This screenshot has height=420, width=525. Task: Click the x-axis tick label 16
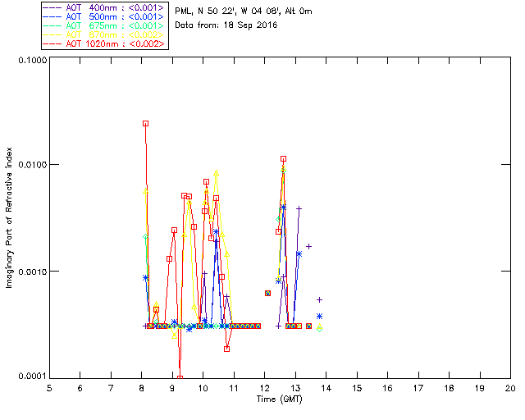[388, 388]
